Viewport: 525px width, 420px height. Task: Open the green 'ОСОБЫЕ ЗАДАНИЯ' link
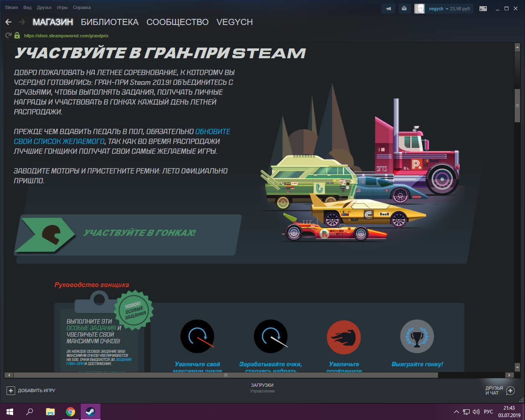click(91, 328)
